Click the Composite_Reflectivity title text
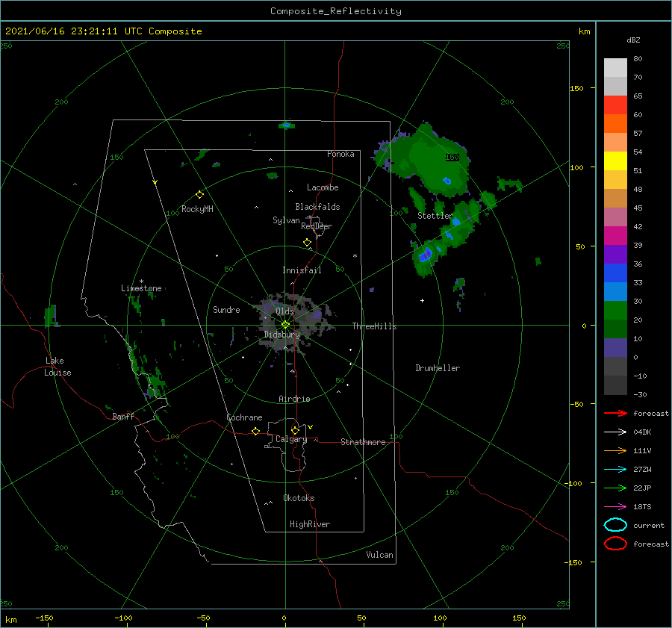This screenshot has height=628, width=672. [x=336, y=11]
